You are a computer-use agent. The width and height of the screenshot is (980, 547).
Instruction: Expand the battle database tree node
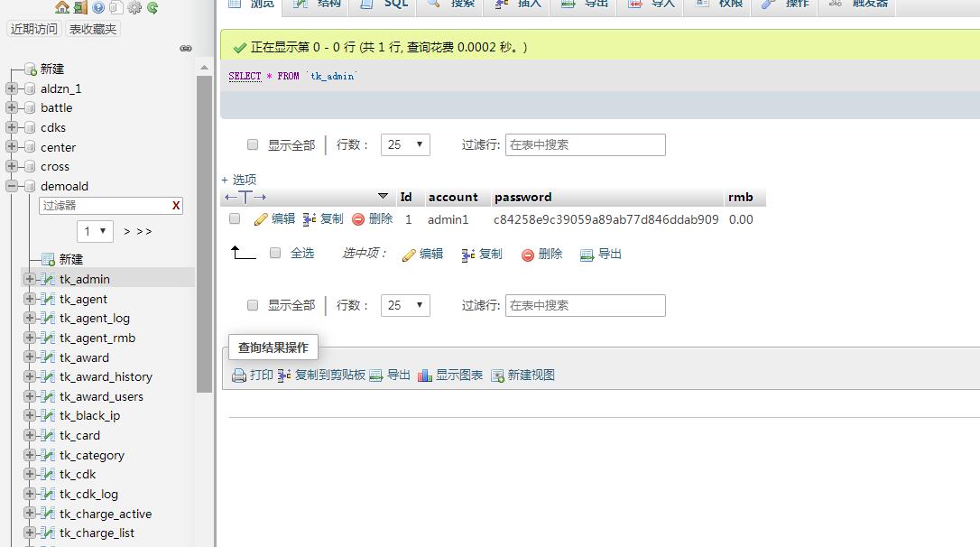(x=12, y=107)
